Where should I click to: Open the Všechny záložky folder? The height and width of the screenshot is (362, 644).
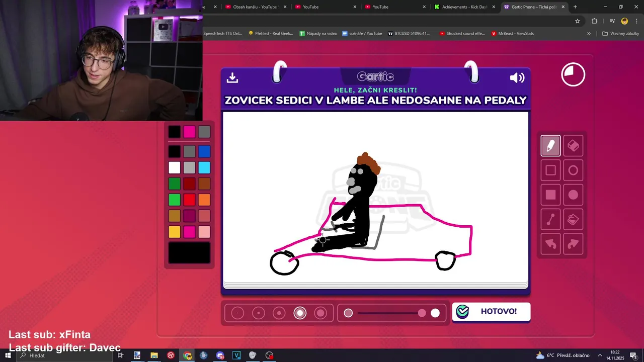pos(620,34)
